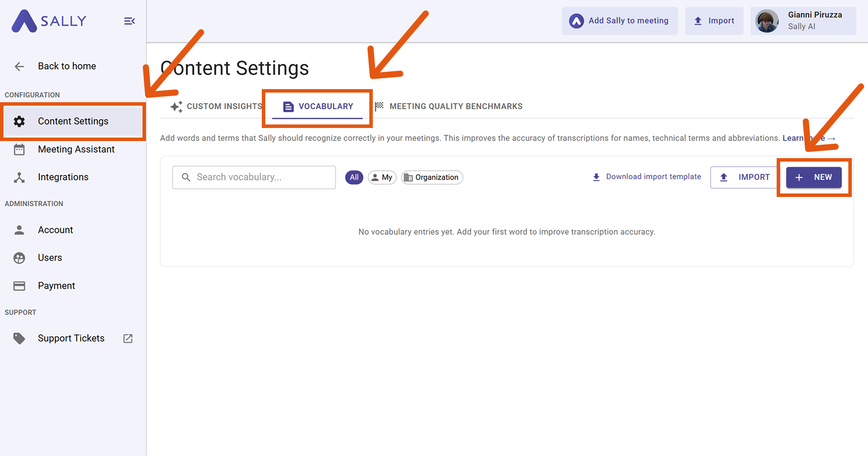868x456 pixels.
Task: Filter vocabulary by Organization
Action: coord(432,177)
